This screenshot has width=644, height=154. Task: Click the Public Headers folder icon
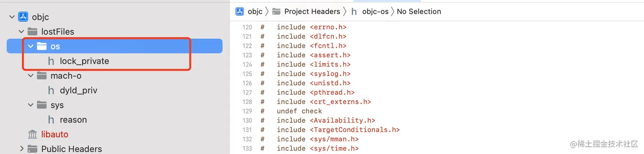32,149
